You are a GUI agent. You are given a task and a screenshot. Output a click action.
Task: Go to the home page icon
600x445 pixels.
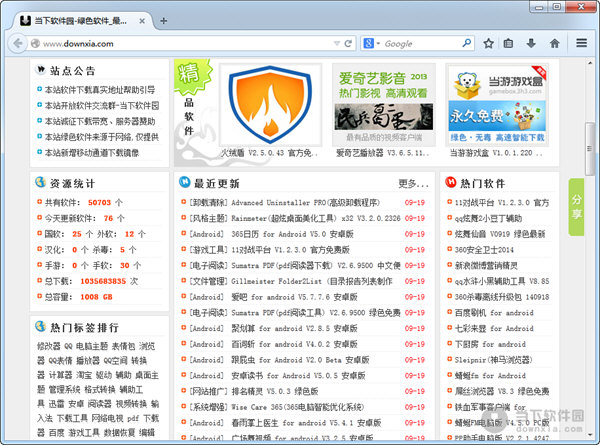554,43
